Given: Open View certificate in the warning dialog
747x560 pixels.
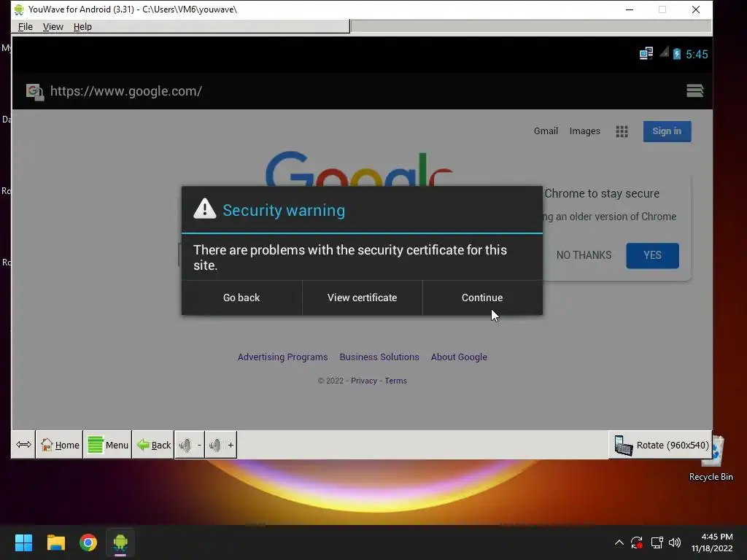Looking at the screenshot, I should point(362,297).
